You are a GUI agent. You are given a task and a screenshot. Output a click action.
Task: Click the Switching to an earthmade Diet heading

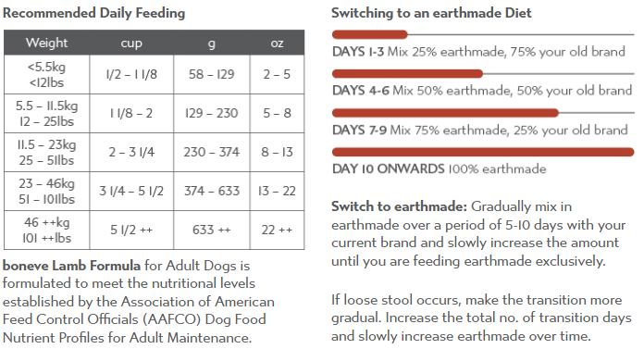pos(431,13)
